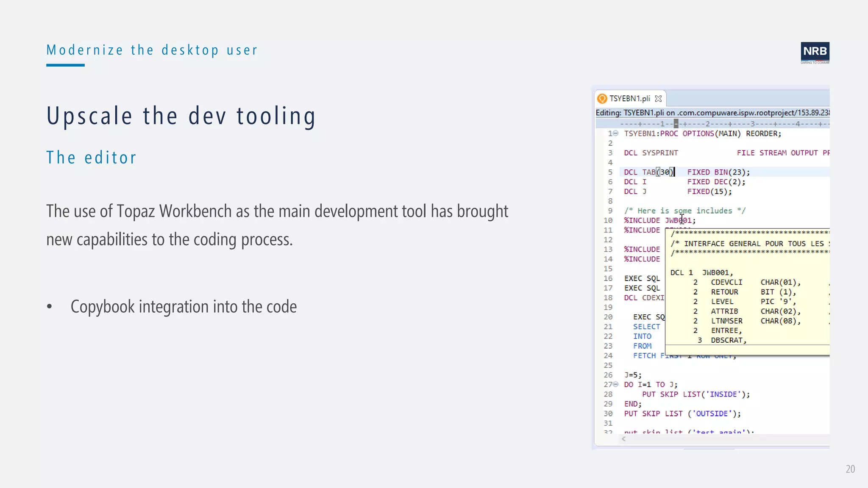Click 'CDEVCLI' field in copybook popup
868x488 pixels.
[x=726, y=283]
